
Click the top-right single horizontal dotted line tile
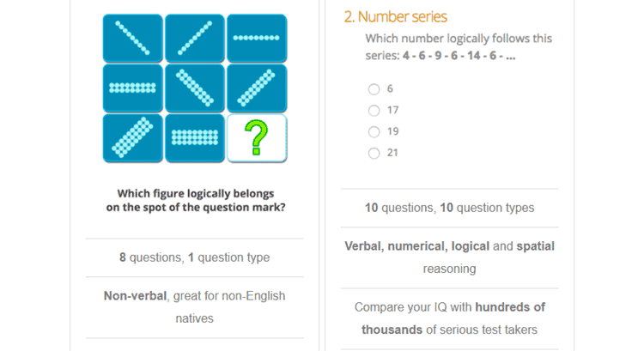point(257,38)
